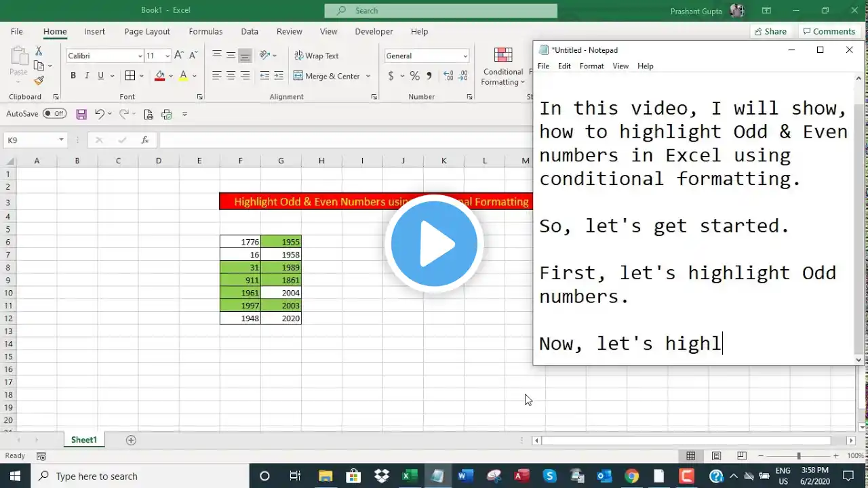Add a new sheet with plus icon

[131, 440]
